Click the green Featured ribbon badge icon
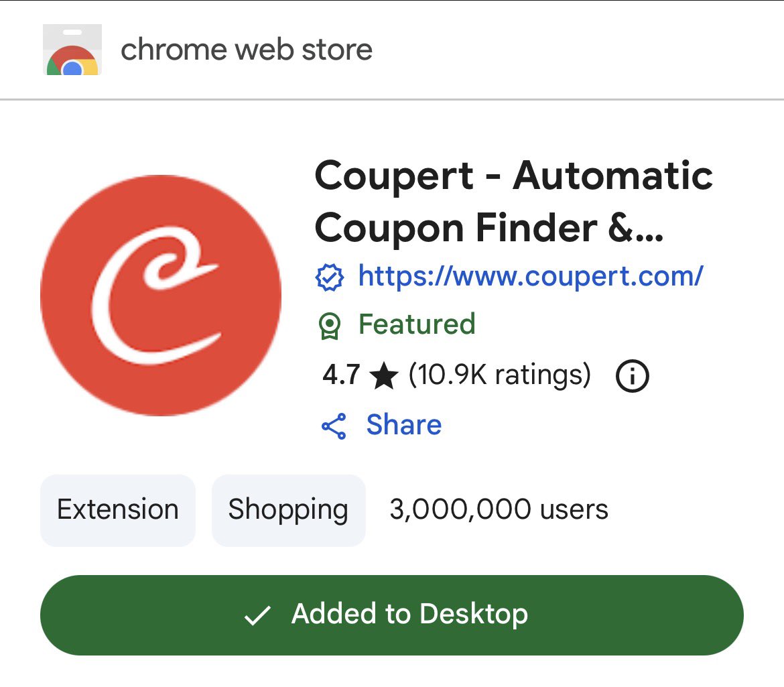Image resolution: width=784 pixels, height=687 pixels. pos(330,326)
